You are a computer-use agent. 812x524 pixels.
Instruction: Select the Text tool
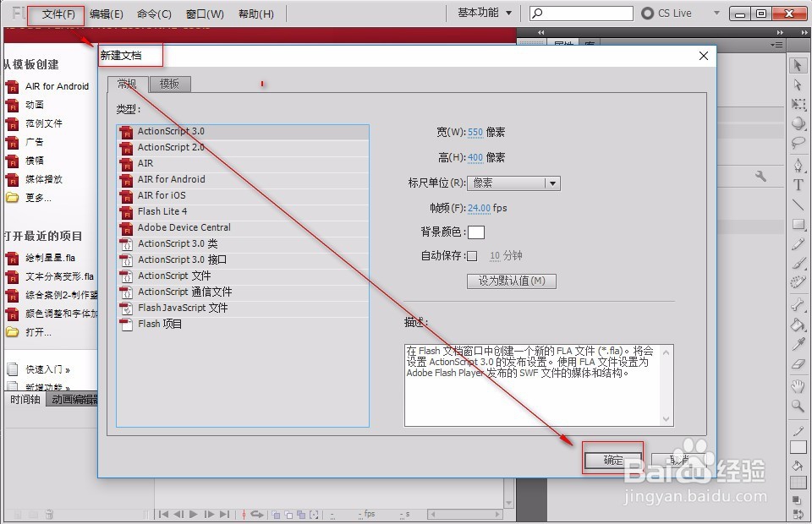pyautogui.click(x=798, y=184)
